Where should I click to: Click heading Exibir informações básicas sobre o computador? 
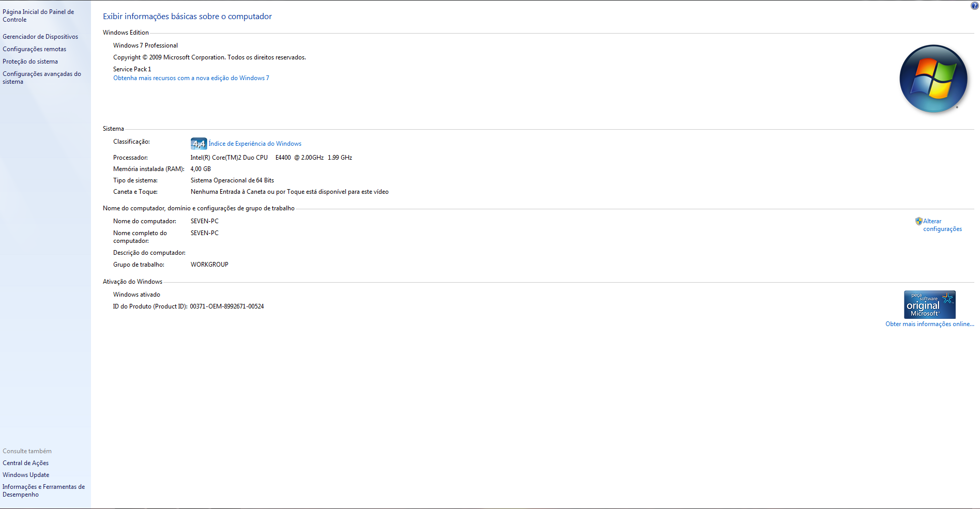click(x=187, y=17)
